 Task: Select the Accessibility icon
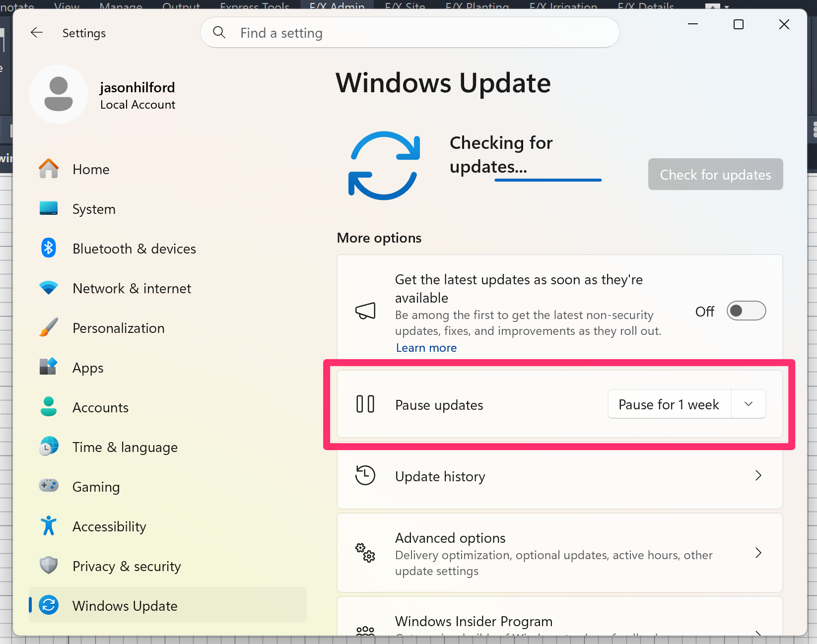click(x=48, y=526)
